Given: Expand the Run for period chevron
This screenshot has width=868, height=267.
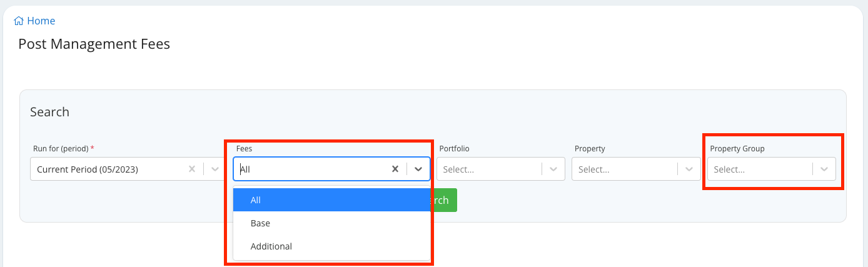Looking at the screenshot, I should click(x=215, y=169).
